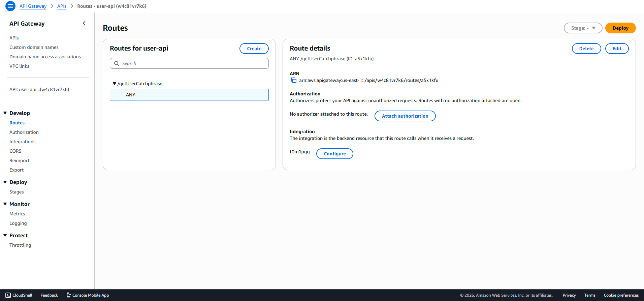Open Export page

click(x=17, y=170)
